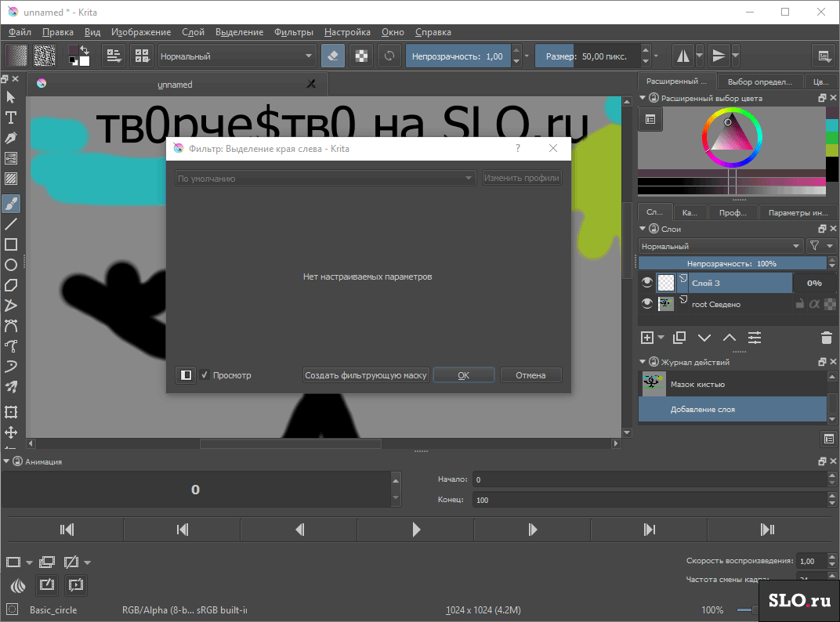This screenshot has height=622, width=840.
Task: Select the Polygon tool
Action: (11, 285)
